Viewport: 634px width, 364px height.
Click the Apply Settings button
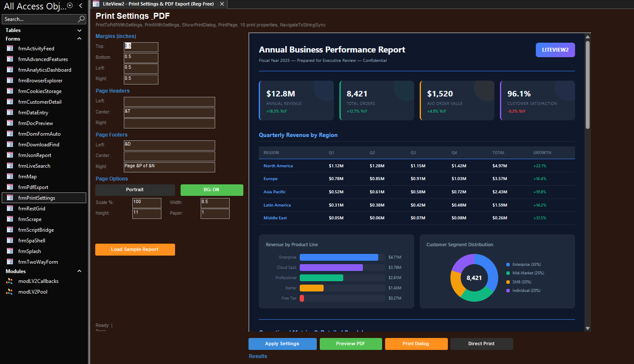[x=283, y=344]
